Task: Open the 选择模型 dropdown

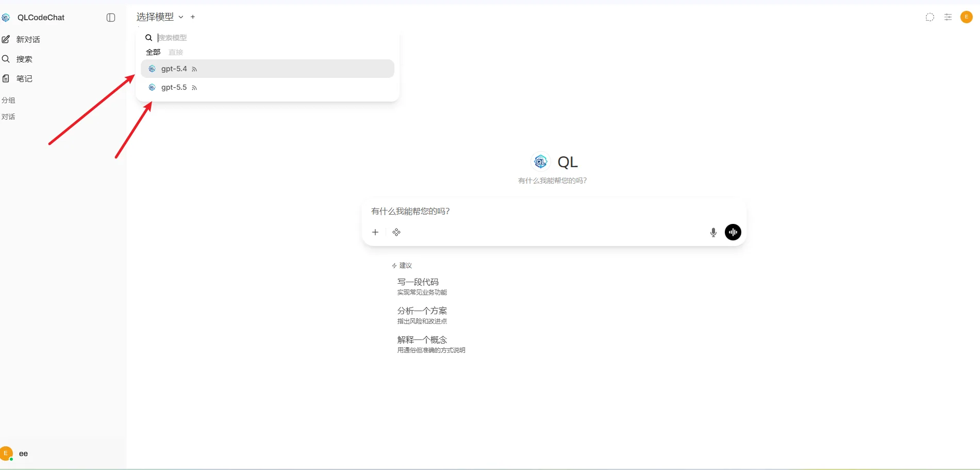Action: pos(160,17)
